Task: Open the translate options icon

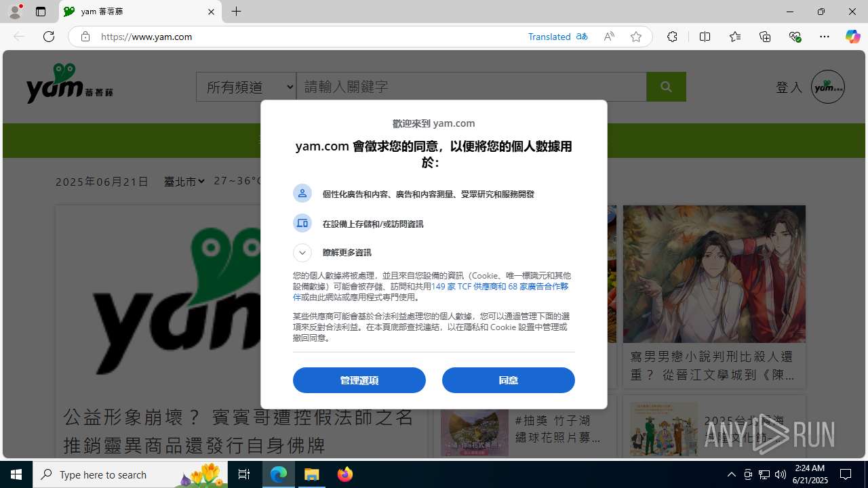Action: [x=582, y=37]
